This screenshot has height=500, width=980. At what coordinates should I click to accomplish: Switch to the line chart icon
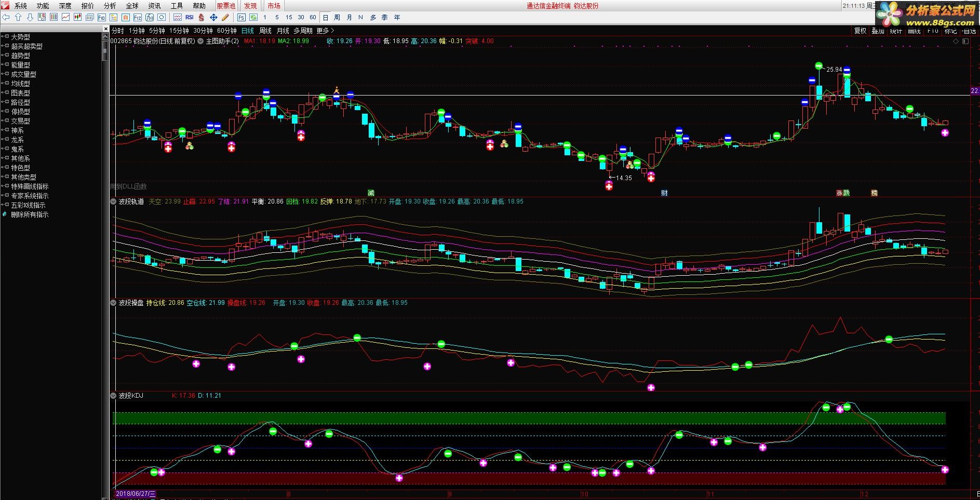point(65,17)
